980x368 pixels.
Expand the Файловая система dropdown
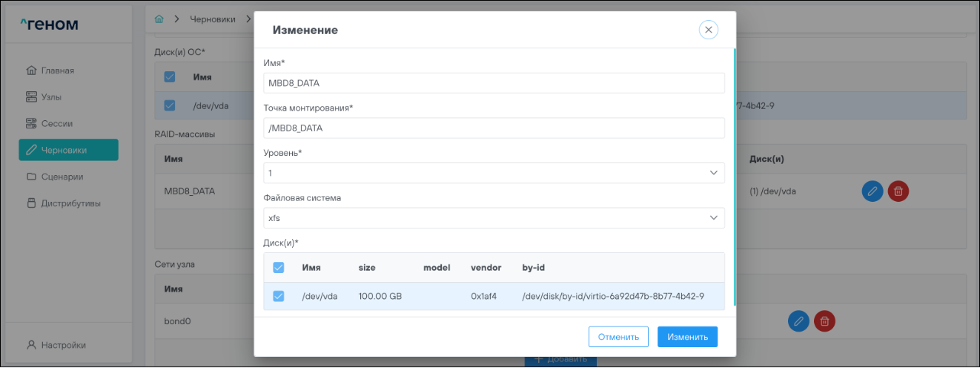click(x=494, y=218)
